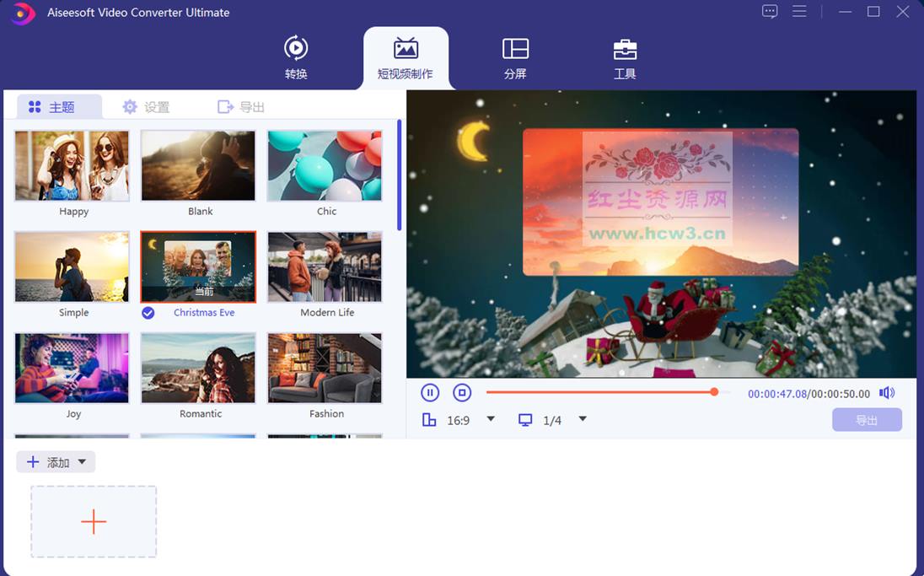This screenshot has width=924, height=576.
Task: Stop the video preview playback
Action: (x=461, y=393)
